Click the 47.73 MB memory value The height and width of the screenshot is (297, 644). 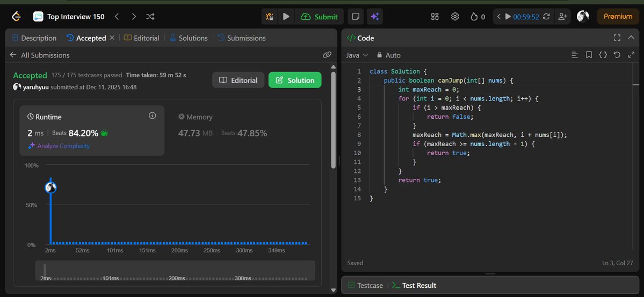(196, 133)
